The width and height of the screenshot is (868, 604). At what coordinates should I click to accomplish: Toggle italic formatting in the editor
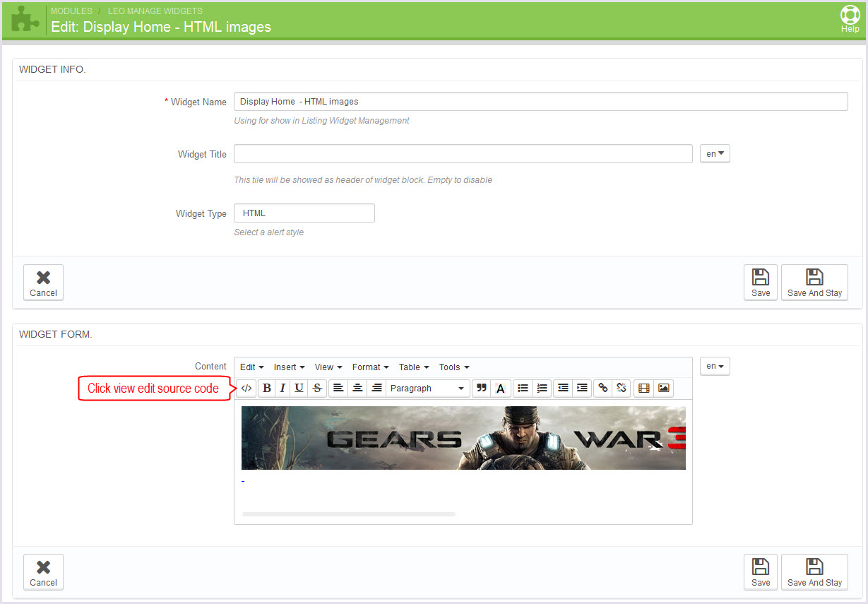[x=283, y=388]
